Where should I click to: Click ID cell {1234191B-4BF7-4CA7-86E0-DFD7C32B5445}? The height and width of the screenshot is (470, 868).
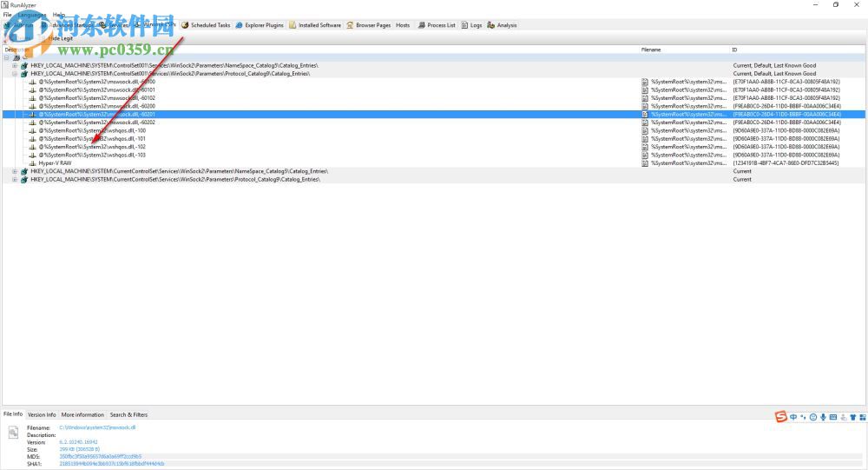click(786, 163)
